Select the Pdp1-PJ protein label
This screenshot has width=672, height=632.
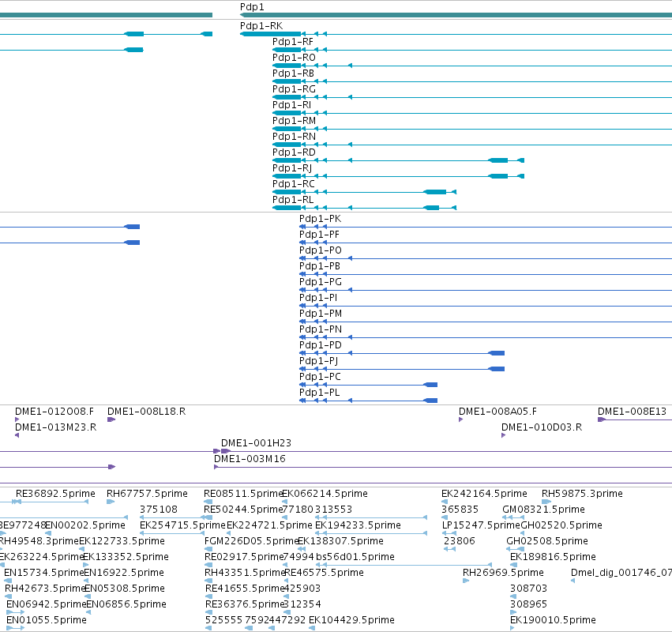click(319, 361)
